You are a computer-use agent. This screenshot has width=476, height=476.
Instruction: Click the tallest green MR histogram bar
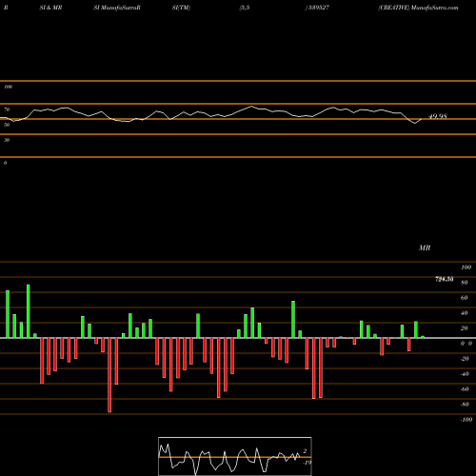tap(29, 311)
